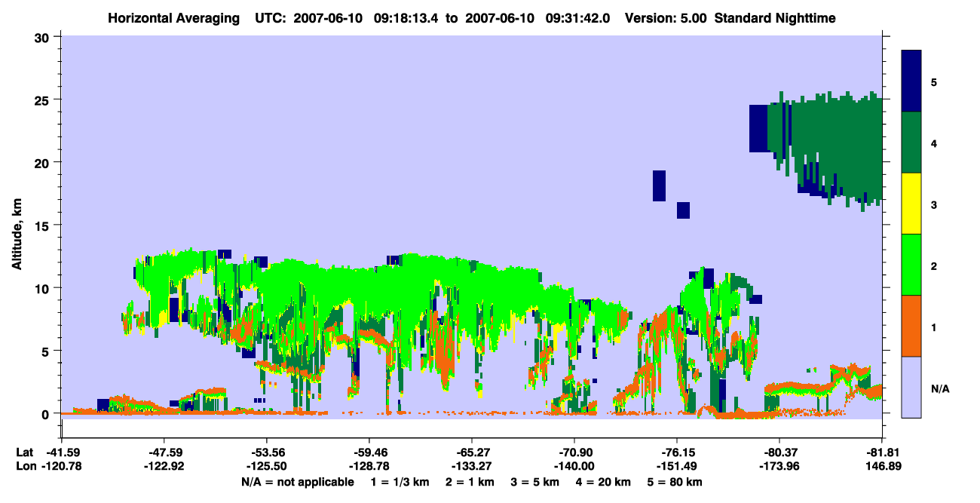The width and height of the screenshot is (980, 503).
Task: Click the 'Altitude, km' axis label
Action: click(x=17, y=235)
